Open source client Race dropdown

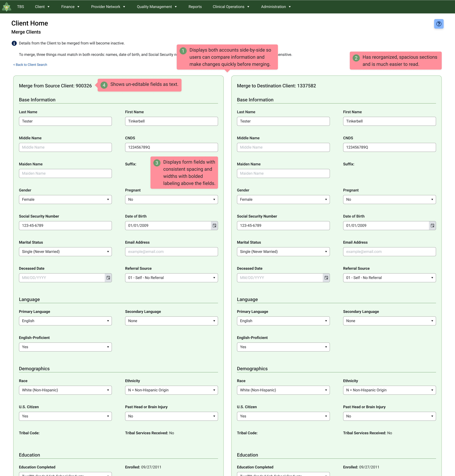65,390
